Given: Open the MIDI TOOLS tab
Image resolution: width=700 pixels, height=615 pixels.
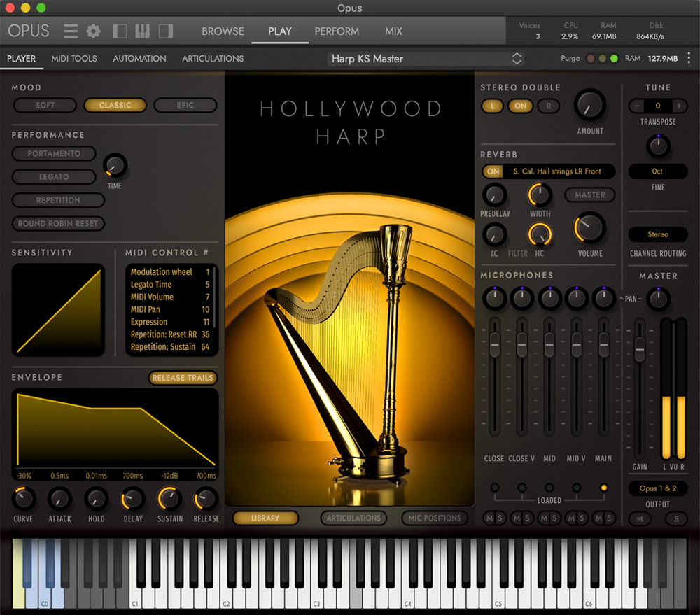Looking at the screenshot, I should tap(74, 59).
